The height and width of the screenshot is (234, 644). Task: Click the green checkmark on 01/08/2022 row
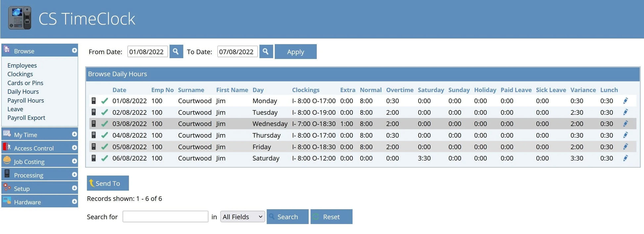[x=105, y=101]
